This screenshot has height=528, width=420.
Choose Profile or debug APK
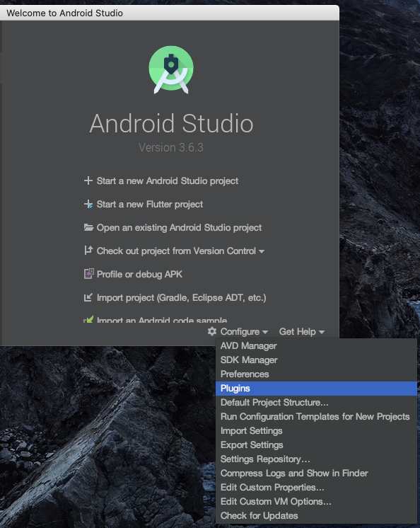pos(139,274)
